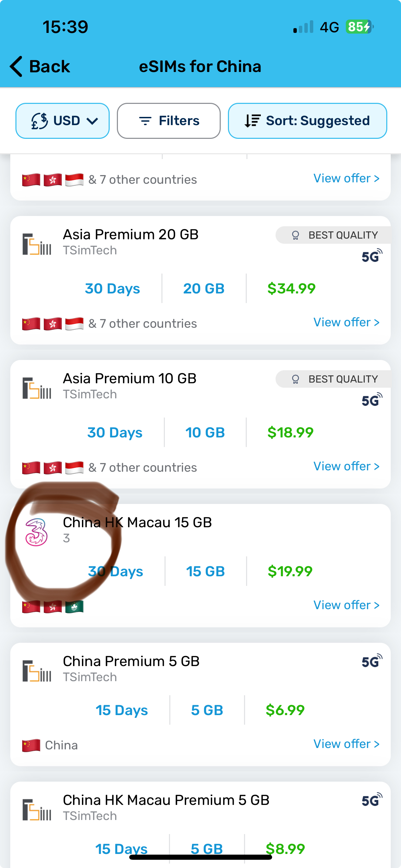The width and height of the screenshot is (401, 868).
Task: Select the $6.99 China Premium price
Action: point(285,710)
